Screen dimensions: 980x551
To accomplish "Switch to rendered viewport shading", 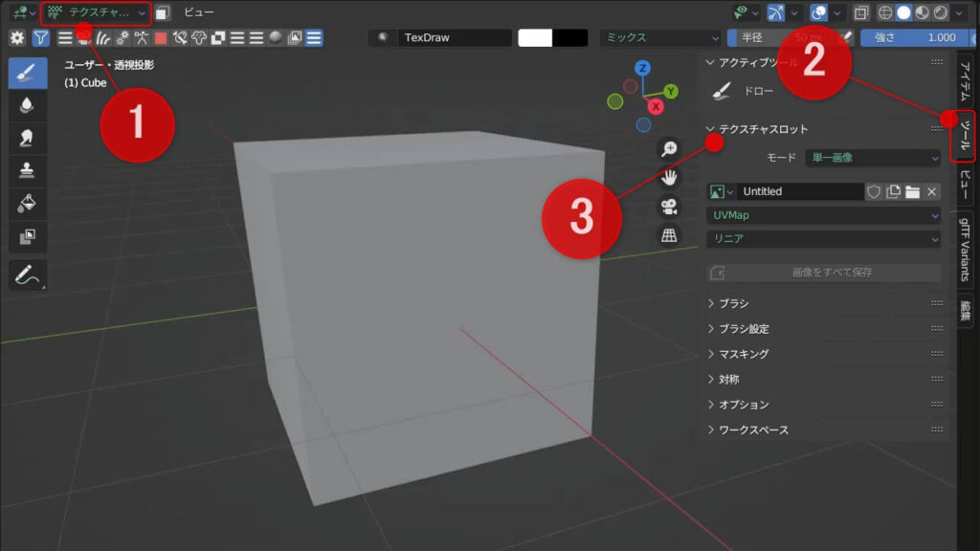I will pyautogui.click(x=941, y=12).
